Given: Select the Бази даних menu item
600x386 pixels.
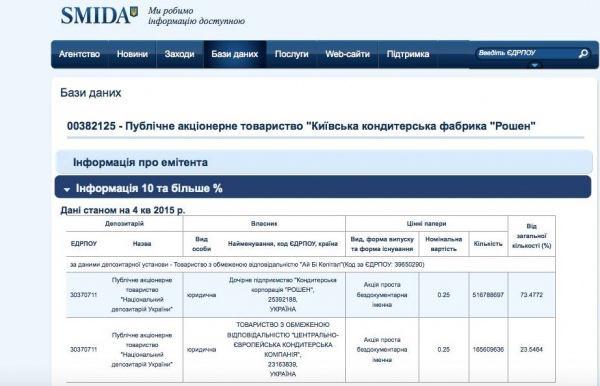Looking at the screenshot, I should coord(235,54).
